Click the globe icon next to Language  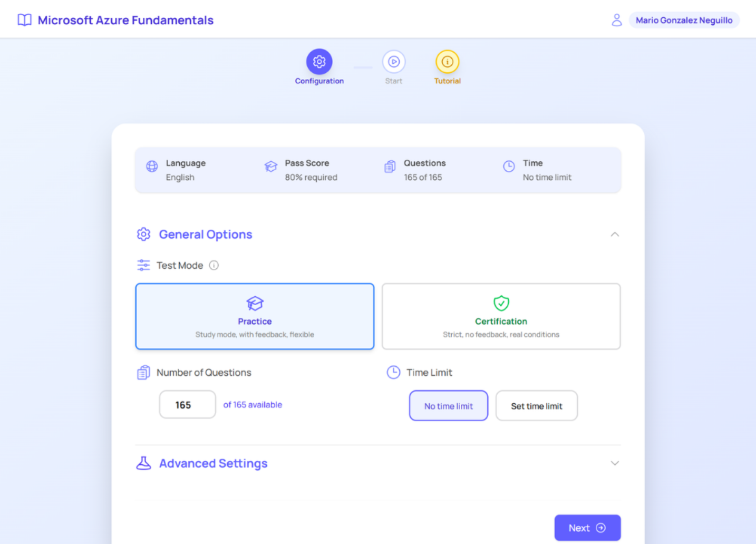point(152,167)
